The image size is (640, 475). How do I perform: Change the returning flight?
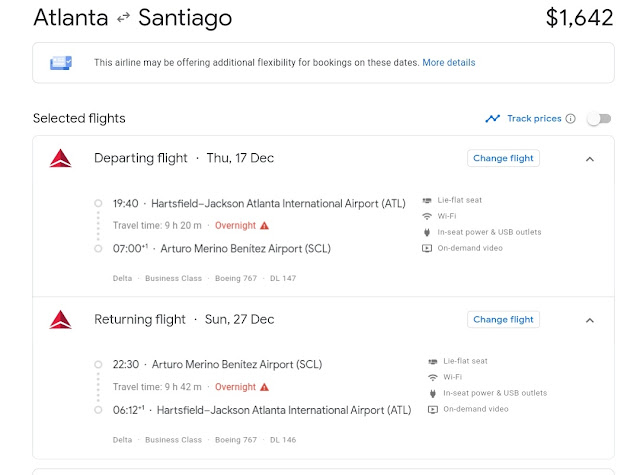(x=503, y=320)
